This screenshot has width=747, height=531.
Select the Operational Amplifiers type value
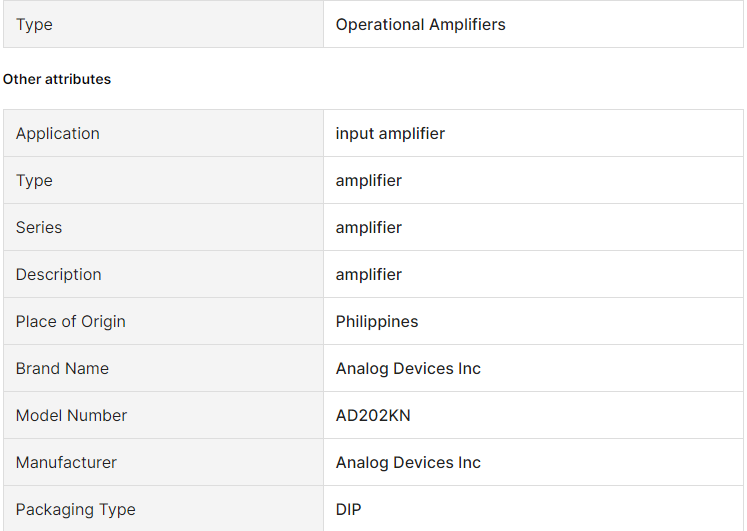click(420, 25)
